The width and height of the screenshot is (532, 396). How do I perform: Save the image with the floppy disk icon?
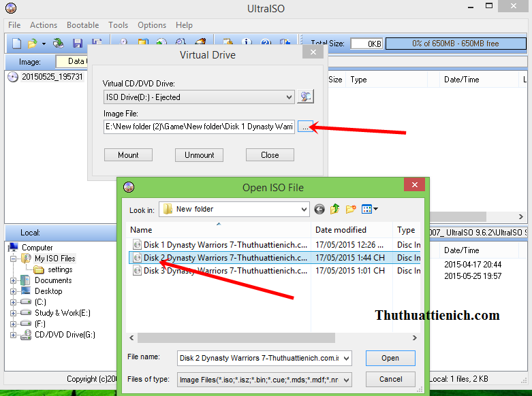pos(78,43)
